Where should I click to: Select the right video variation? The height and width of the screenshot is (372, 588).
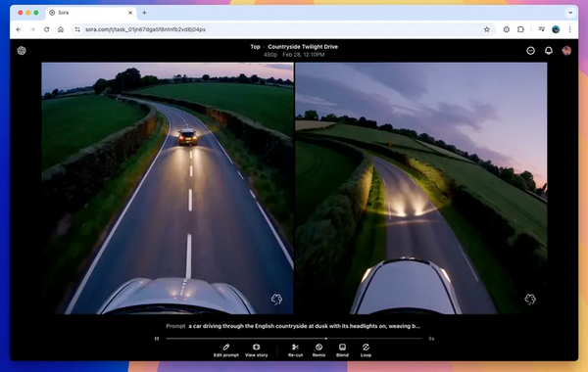421,188
